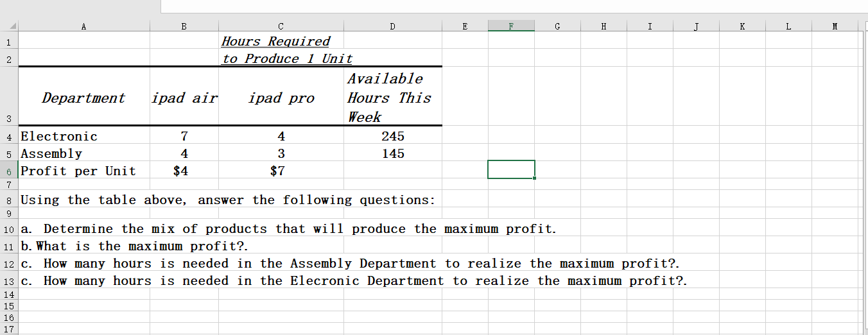Image resolution: width=868 pixels, height=335 pixels.
Task: Select column H header
Action: [603, 26]
